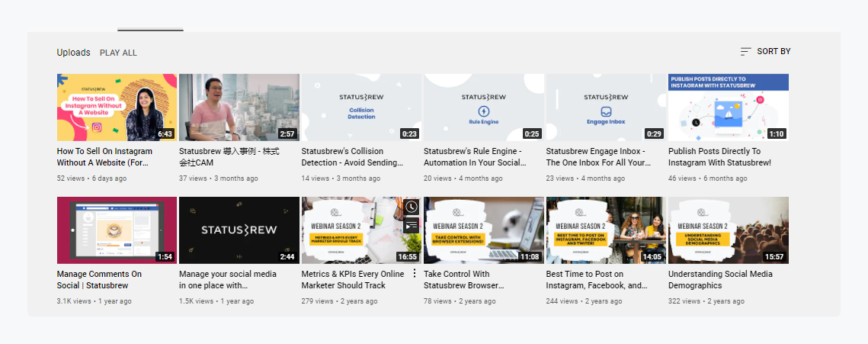Screen dimensions: 868x344
Task: Add Metrics & KPIs video to queue
Action: coord(412,225)
